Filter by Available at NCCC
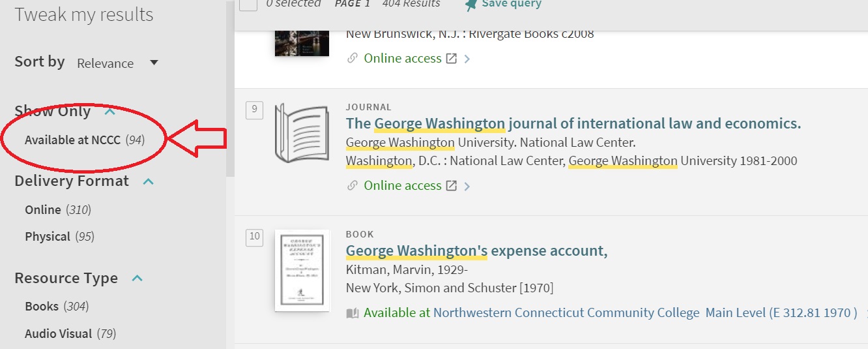The image size is (868, 349). click(85, 140)
